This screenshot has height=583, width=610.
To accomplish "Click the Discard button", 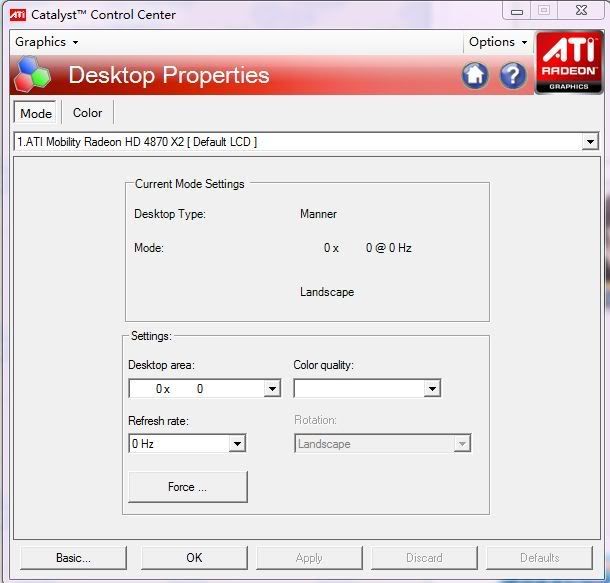I will coord(424,558).
